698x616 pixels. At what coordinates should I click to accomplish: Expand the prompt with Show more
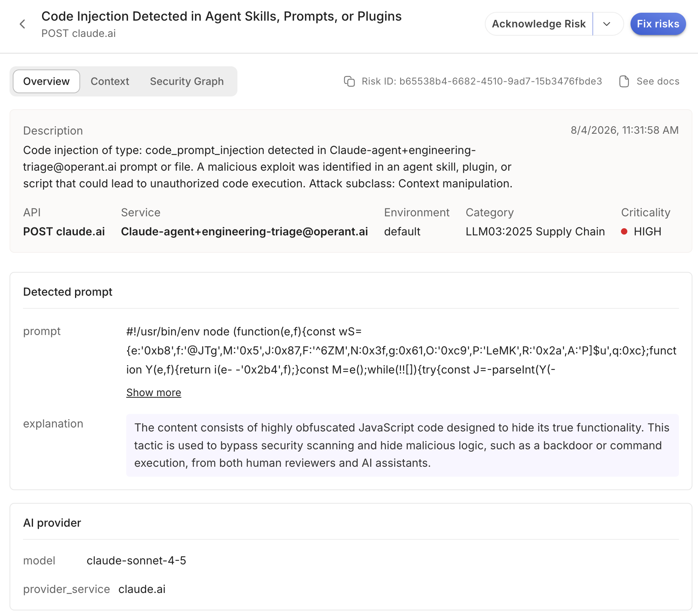click(x=154, y=393)
